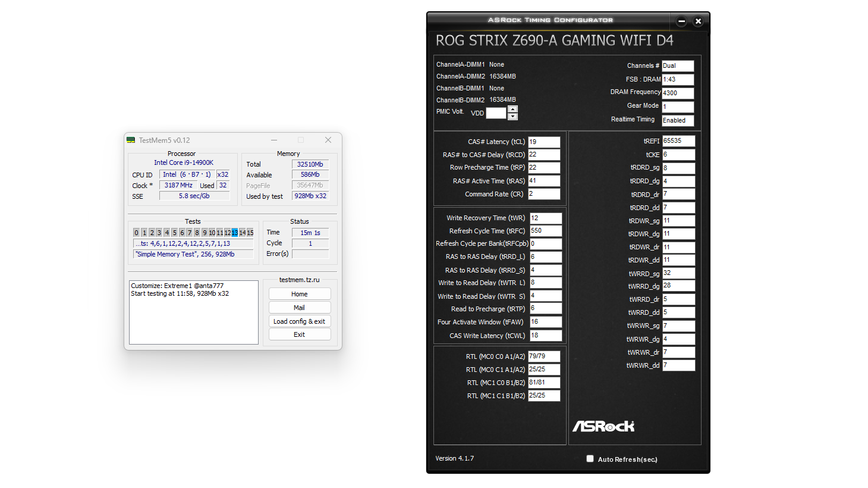The width and height of the screenshot is (868, 488).
Task: Click the RTL (MC0 C1 A1/A2) field
Action: pyautogui.click(x=544, y=370)
